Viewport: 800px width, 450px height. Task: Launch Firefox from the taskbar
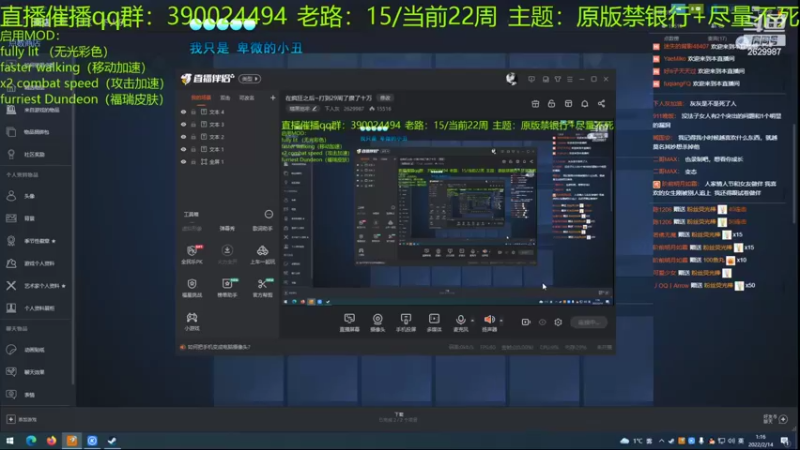coord(51,441)
